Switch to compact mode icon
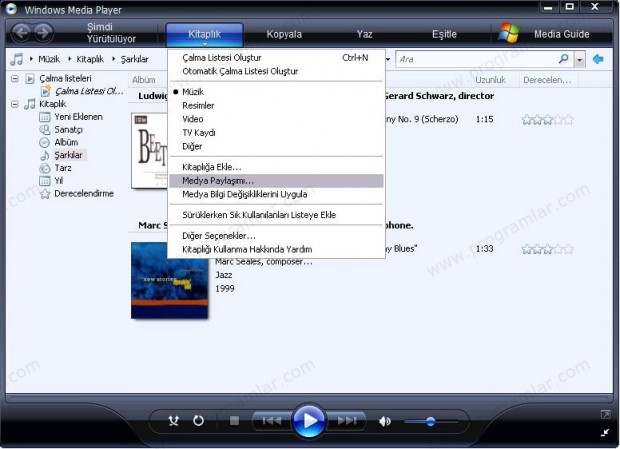The height and width of the screenshot is (449, 620). [x=605, y=433]
